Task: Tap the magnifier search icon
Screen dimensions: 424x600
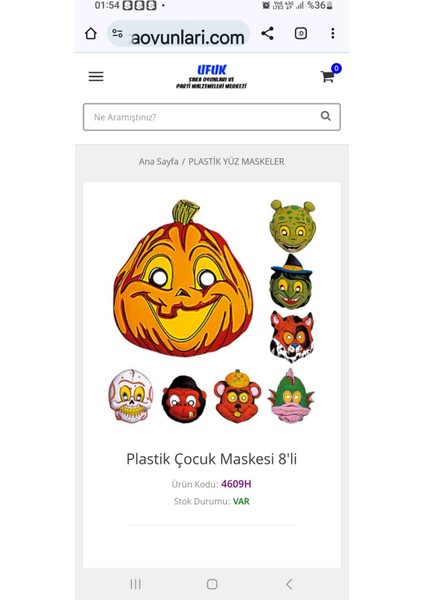Action: [x=326, y=116]
